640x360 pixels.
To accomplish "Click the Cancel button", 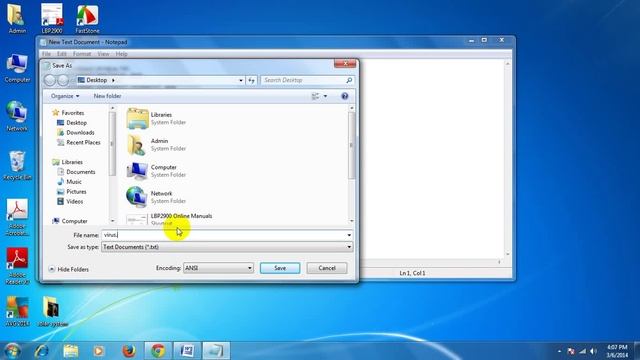I will click(x=327, y=268).
